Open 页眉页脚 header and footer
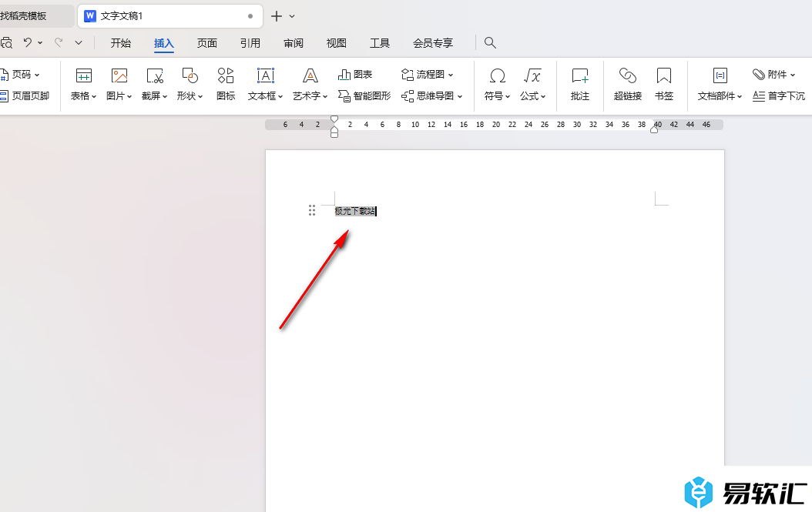This screenshot has height=512, width=812. tap(25, 95)
